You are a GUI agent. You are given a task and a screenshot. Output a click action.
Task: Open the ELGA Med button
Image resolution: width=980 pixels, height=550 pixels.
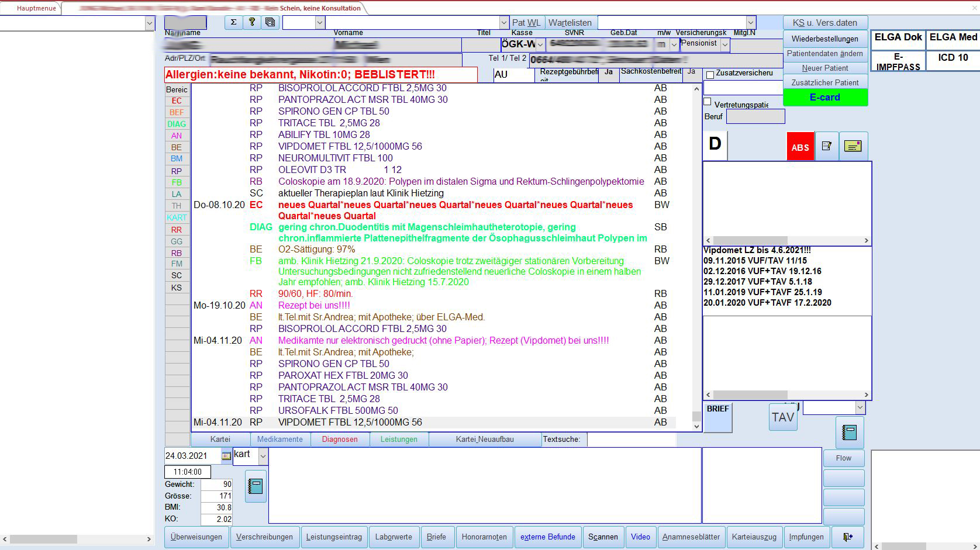click(953, 39)
